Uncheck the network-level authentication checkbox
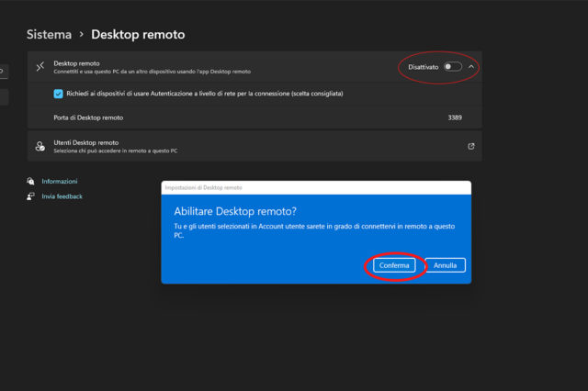 pyautogui.click(x=59, y=94)
